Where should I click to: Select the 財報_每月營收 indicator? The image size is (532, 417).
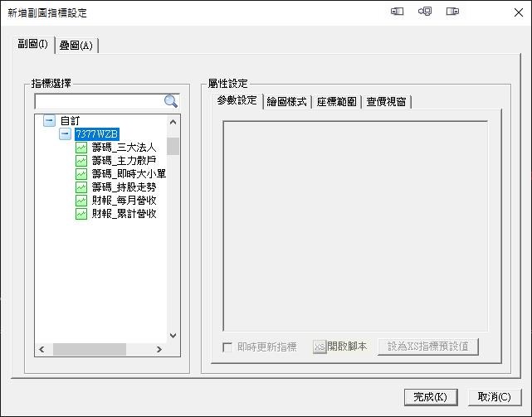pos(124,201)
